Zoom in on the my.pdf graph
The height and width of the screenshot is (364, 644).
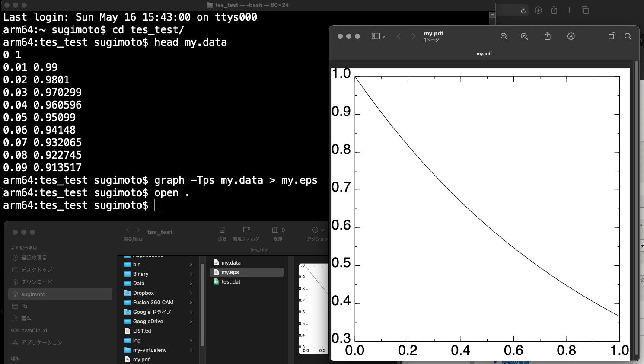(524, 36)
